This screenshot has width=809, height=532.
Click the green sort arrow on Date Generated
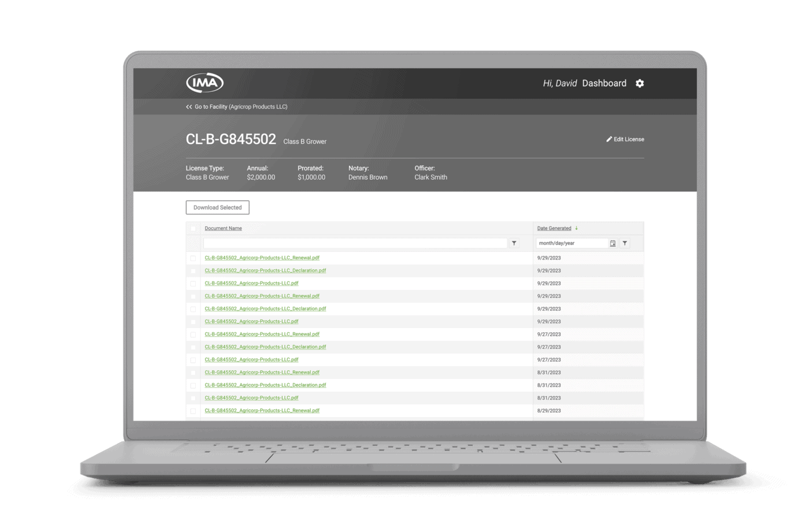pyautogui.click(x=577, y=228)
